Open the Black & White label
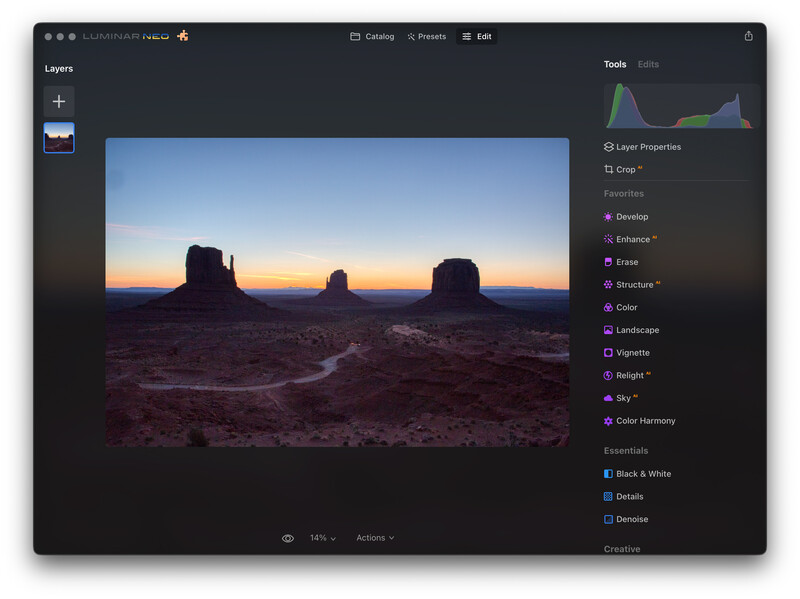The image size is (800, 599). [643, 474]
